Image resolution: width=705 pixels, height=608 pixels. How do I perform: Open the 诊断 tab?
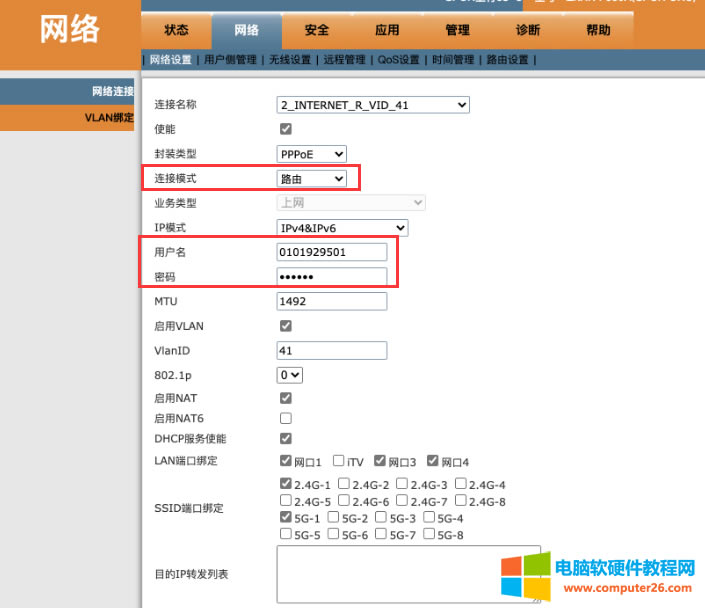click(528, 30)
